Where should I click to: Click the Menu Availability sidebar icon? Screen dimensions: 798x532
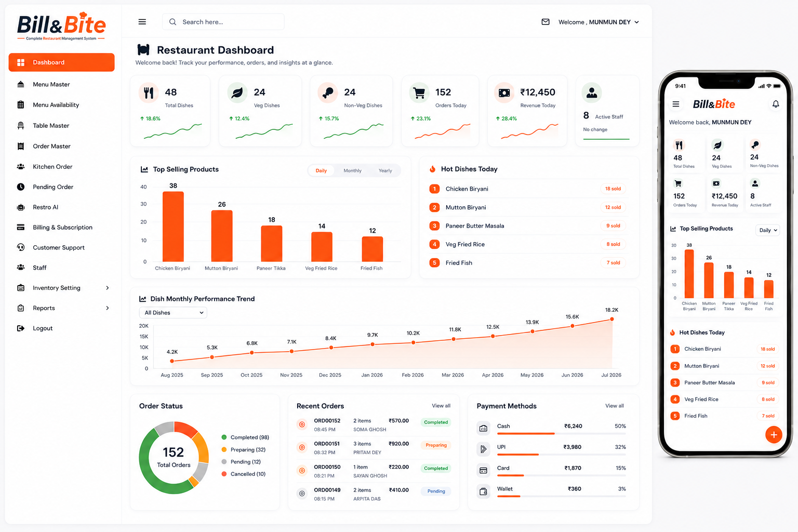pos(21,104)
